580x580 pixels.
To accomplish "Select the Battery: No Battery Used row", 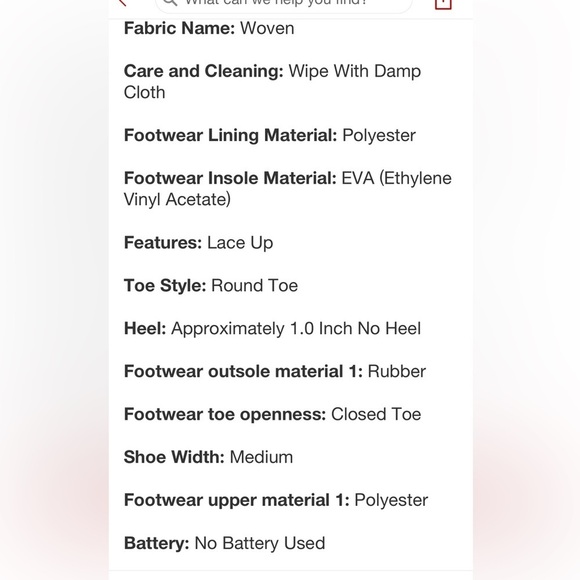I will pos(225,543).
